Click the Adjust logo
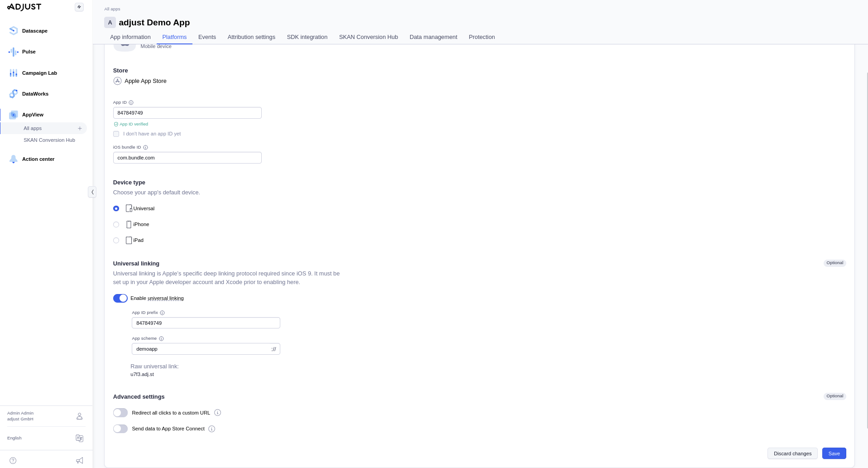The image size is (868, 468). click(x=24, y=7)
